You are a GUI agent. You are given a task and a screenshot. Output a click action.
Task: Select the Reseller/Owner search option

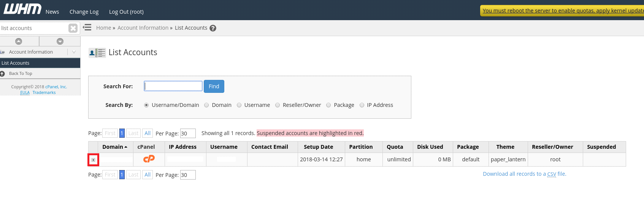point(278,105)
